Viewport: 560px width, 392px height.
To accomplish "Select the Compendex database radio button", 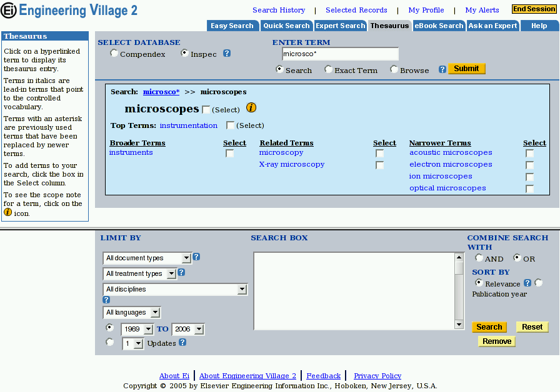I will click(x=114, y=53).
